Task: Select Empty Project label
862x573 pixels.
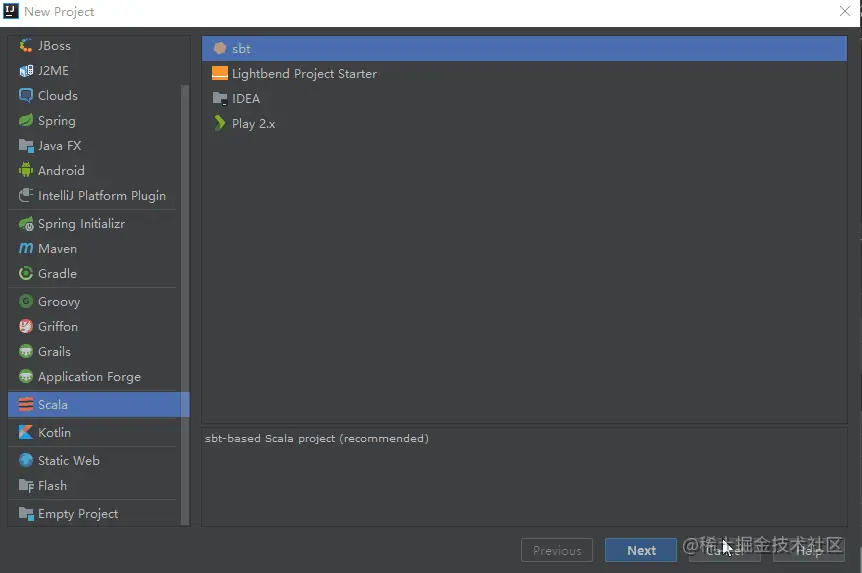Action: 78,514
